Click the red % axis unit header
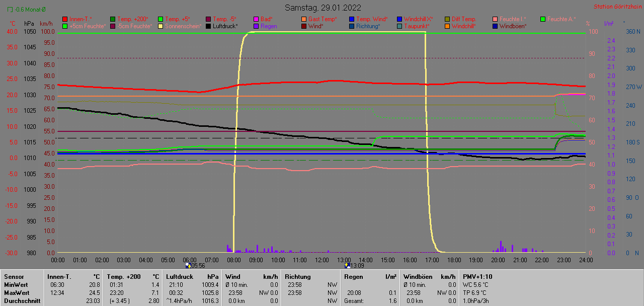This screenshot has width=644, height=306. (x=588, y=24)
